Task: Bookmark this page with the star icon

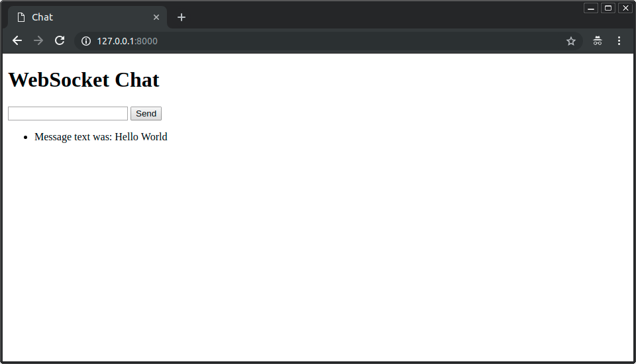Action: tap(571, 41)
